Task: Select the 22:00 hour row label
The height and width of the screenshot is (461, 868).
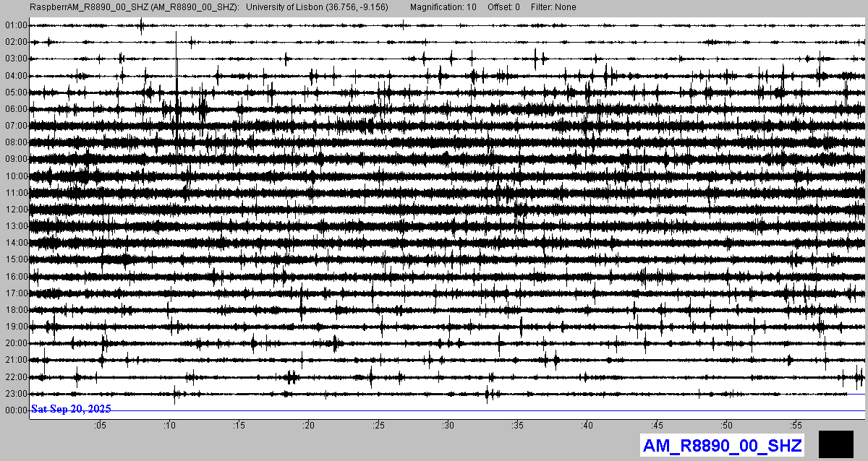Action: click(15, 377)
